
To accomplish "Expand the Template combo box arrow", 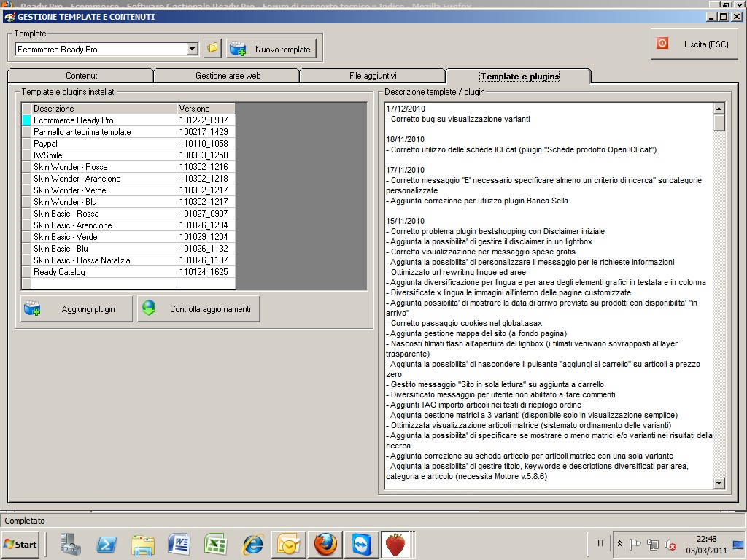I will 193,49.
